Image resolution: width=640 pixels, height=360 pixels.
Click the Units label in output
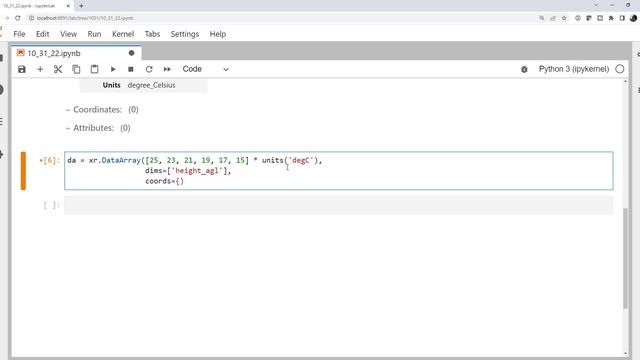click(111, 85)
